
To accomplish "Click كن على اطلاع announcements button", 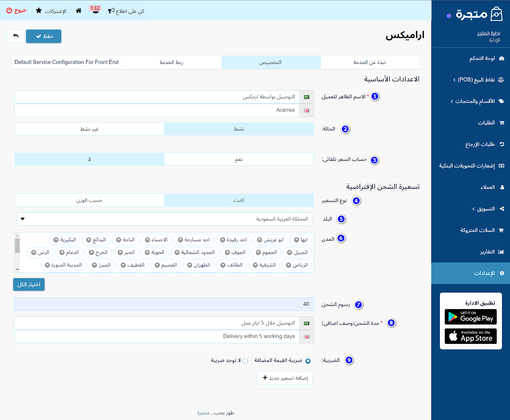I will [x=126, y=11].
